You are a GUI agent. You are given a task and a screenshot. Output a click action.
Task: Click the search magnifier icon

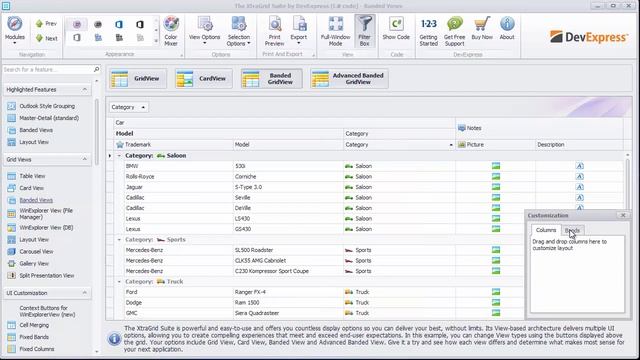click(x=96, y=69)
